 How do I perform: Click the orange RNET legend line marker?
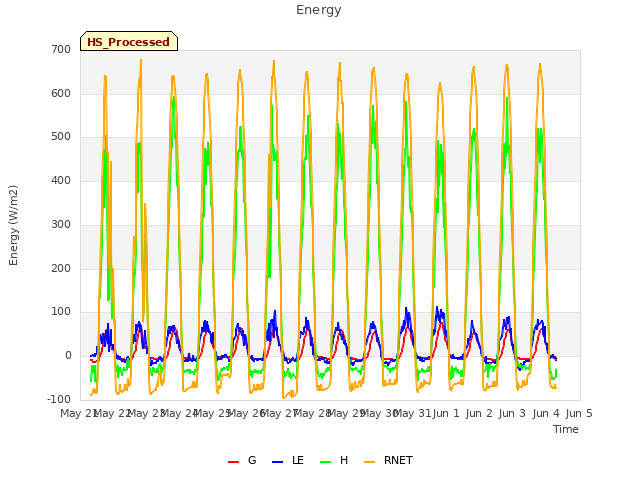[x=369, y=462]
